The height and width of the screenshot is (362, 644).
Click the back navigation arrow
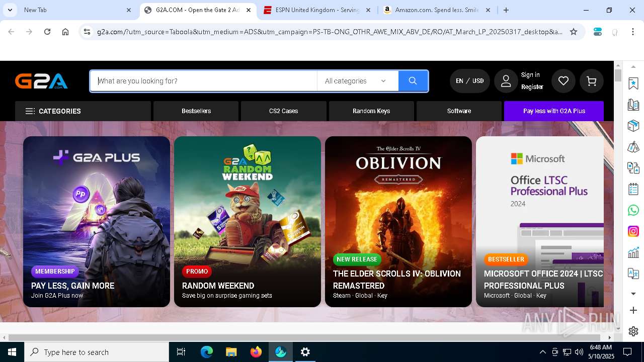[x=11, y=32]
